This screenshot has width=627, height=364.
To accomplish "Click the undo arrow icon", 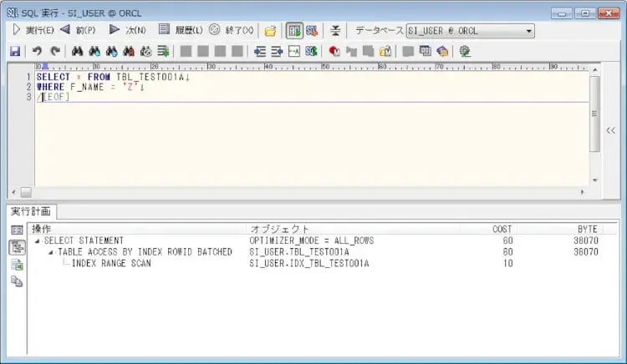I will pos(37,51).
